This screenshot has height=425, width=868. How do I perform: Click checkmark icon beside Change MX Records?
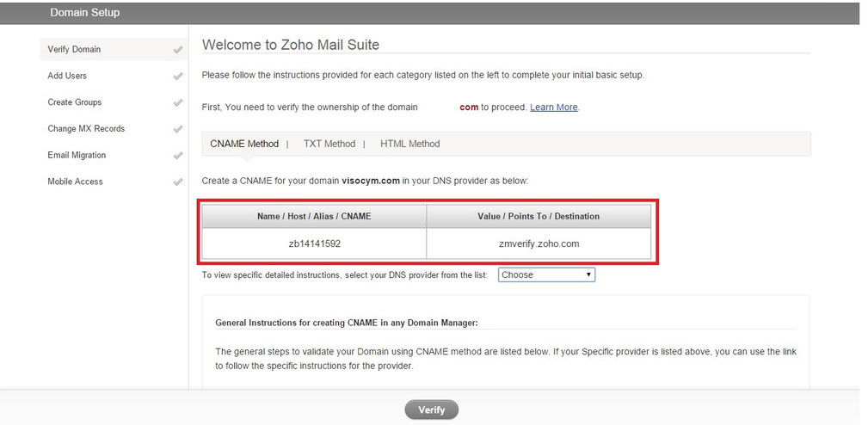point(178,129)
